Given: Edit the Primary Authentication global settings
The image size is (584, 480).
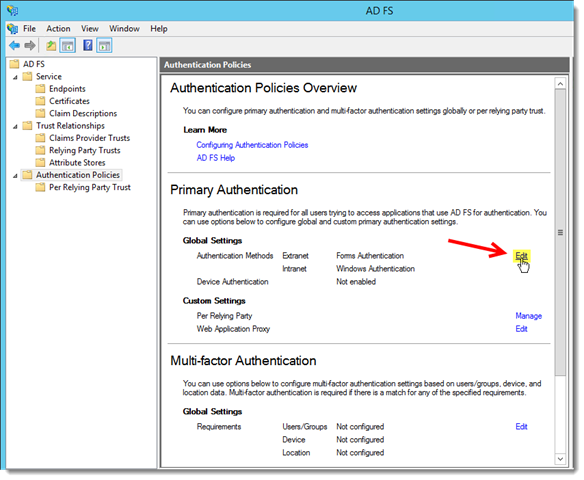Looking at the screenshot, I should (521, 256).
